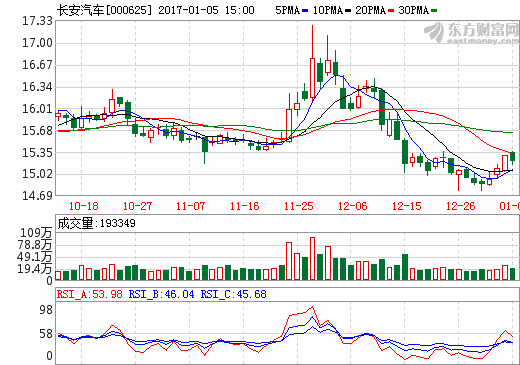Click the 20PMA red legend swatch
Screen dimensions: 520x365
click(391, 11)
